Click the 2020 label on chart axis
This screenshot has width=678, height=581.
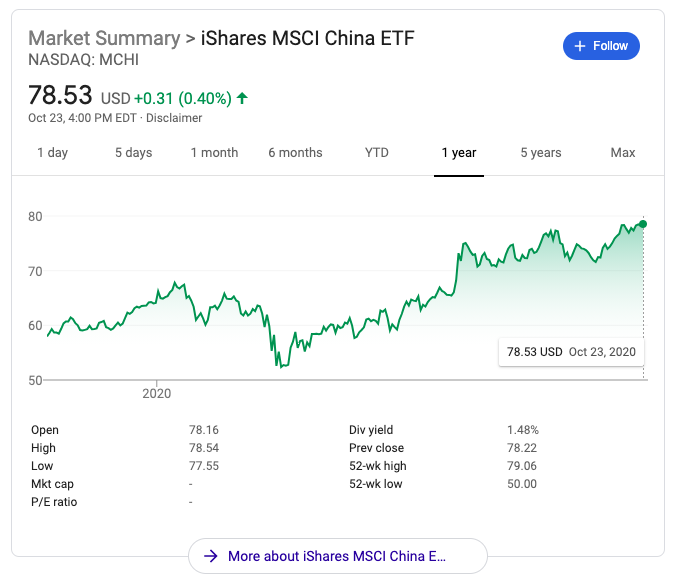point(156,393)
